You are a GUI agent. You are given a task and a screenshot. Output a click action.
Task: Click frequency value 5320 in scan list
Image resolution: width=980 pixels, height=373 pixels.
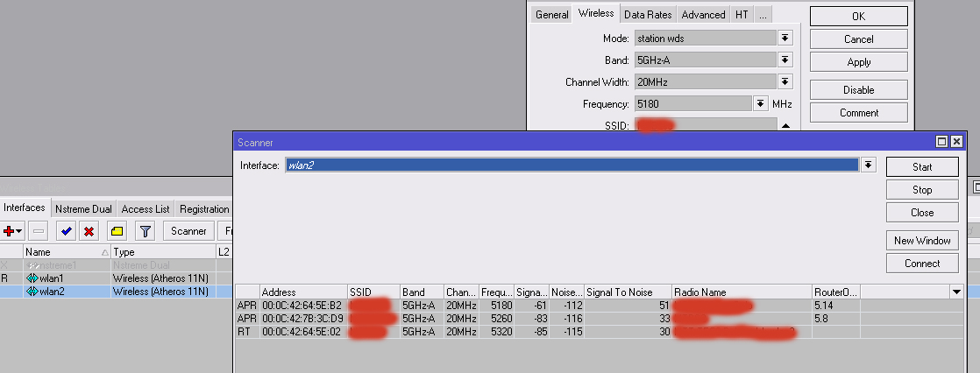tap(500, 332)
